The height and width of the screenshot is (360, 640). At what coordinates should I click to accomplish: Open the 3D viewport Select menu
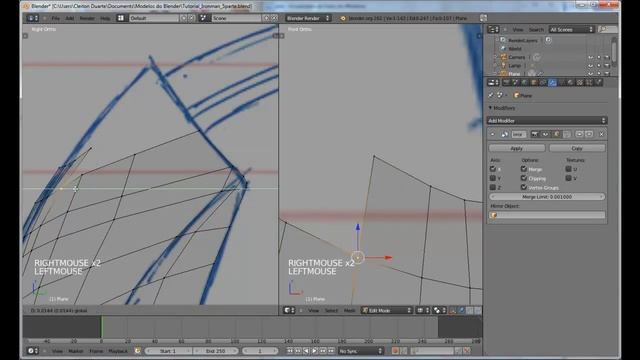pos(331,311)
